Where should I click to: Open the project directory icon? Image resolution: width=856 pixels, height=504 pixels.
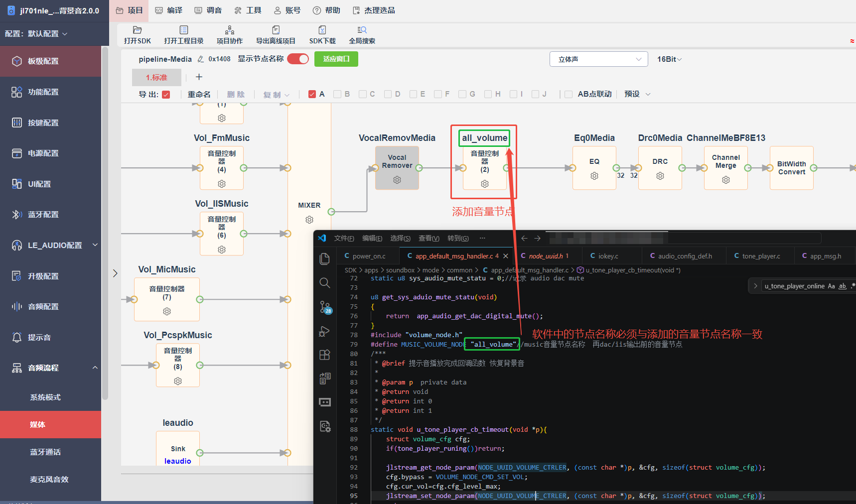(x=184, y=30)
